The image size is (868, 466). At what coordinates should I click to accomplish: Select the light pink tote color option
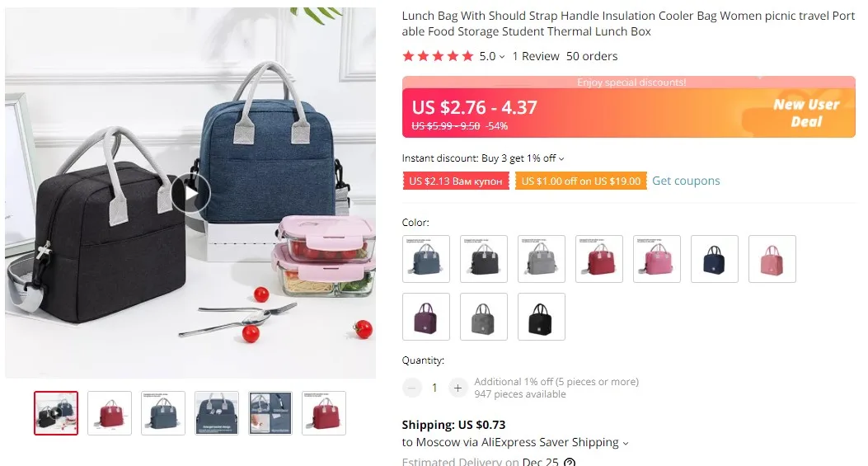pos(772,259)
